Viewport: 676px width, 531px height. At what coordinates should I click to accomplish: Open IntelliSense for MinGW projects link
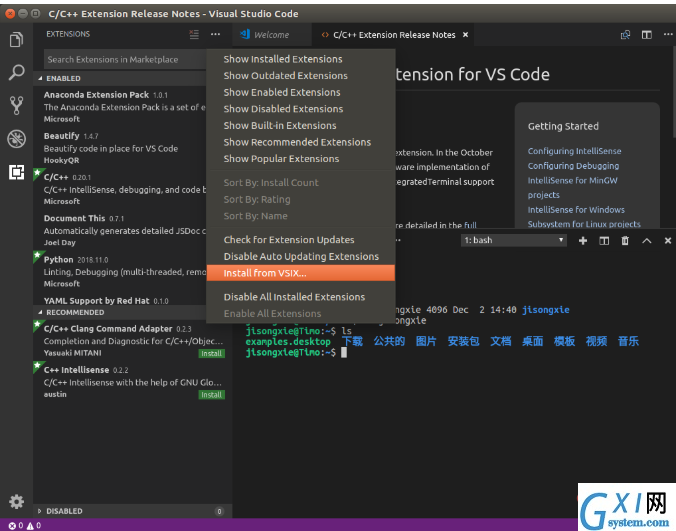coord(573,187)
